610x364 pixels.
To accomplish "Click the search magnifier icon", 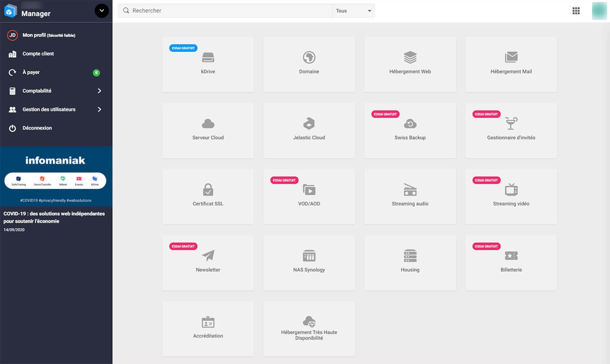I will 126,11.
